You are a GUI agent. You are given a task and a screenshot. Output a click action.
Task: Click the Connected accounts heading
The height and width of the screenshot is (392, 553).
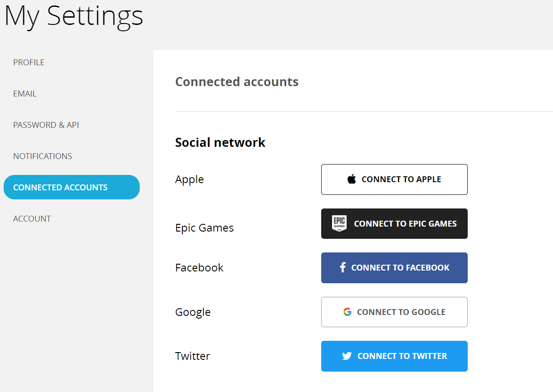(237, 82)
